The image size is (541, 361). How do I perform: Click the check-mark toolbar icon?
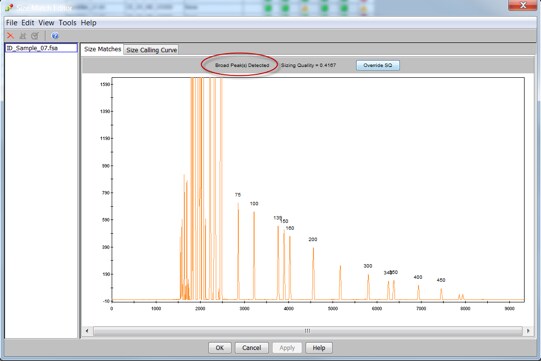pos(35,36)
